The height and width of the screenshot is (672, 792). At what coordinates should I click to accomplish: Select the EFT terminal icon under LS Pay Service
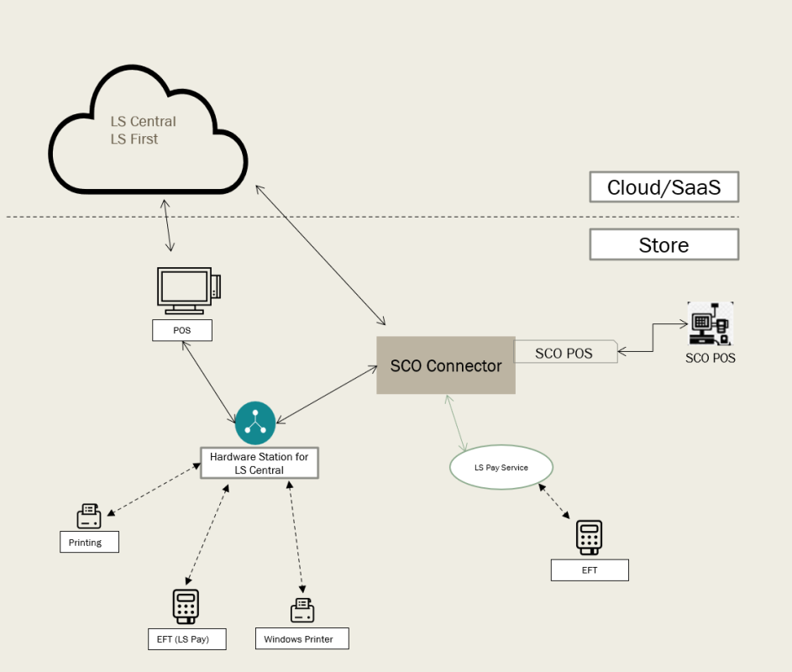590,538
